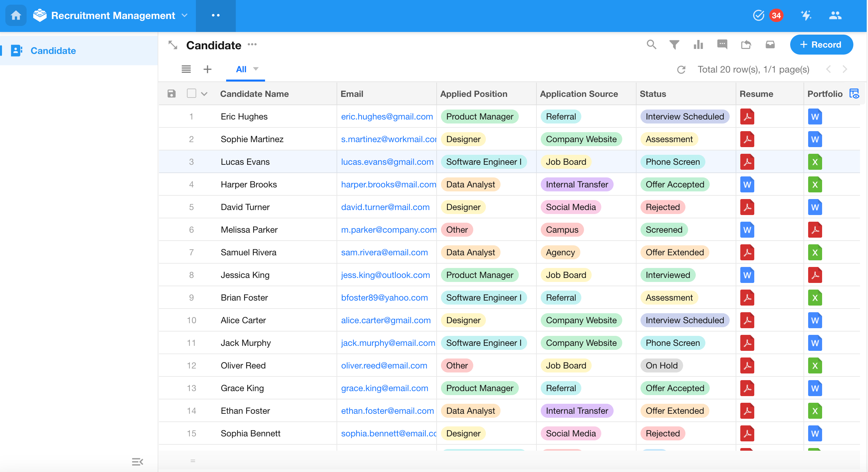
Task: Open the users and members icon
Action: pos(835,16)
